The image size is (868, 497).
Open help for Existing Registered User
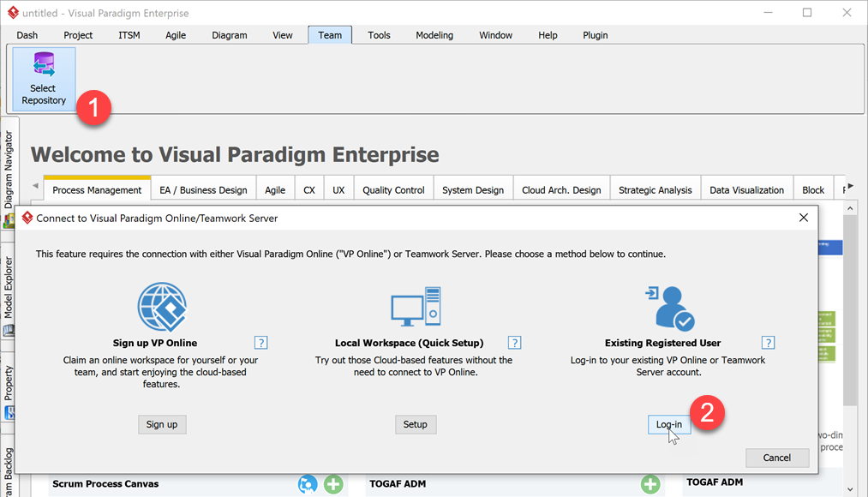768,343
